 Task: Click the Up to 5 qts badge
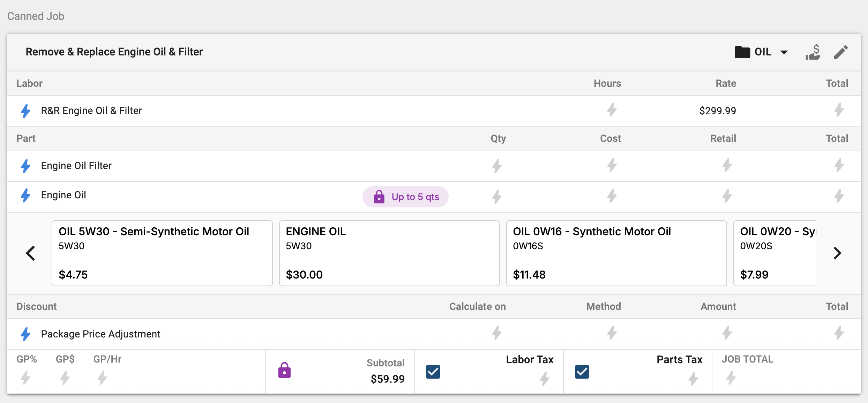pyautogui.click(x=405, y=197)
